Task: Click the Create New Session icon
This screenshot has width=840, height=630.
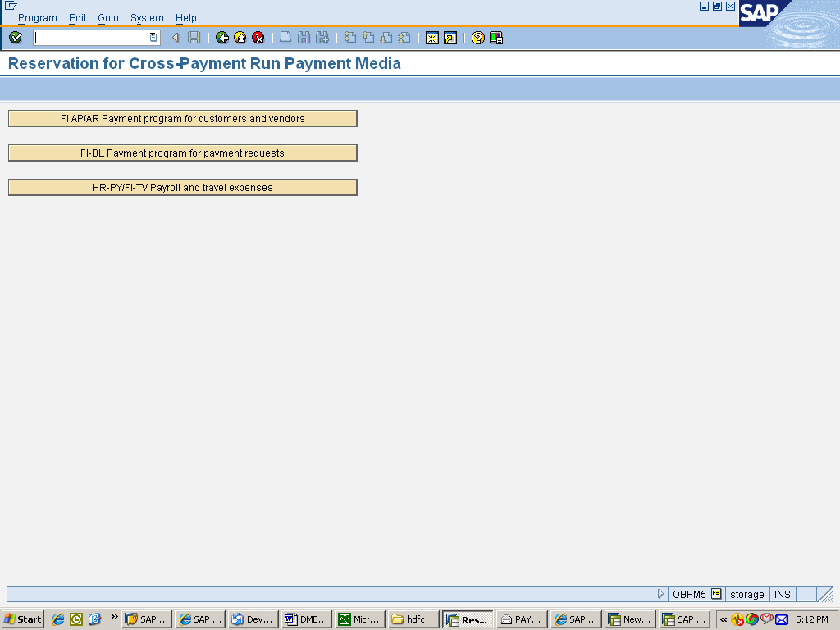Action: 432,38
